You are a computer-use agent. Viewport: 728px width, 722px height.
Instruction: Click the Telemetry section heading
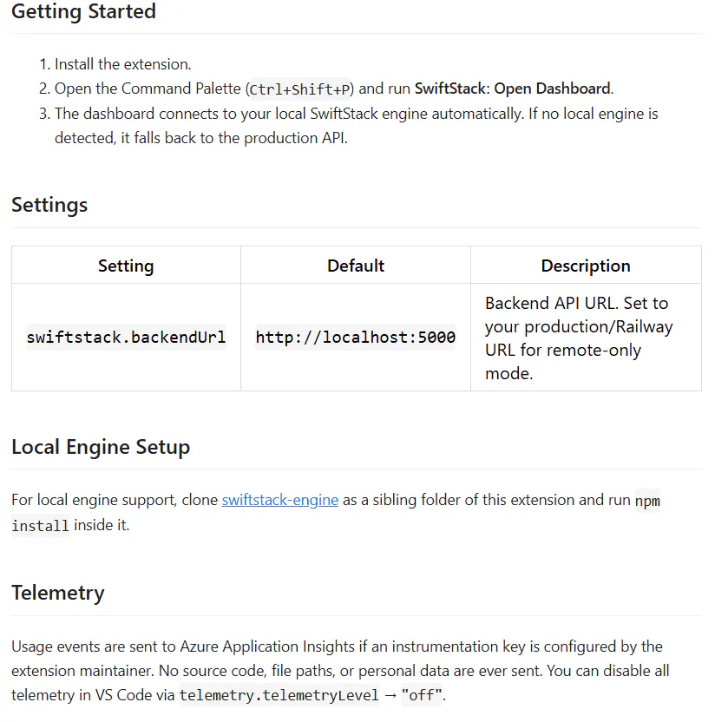(58, 593)
